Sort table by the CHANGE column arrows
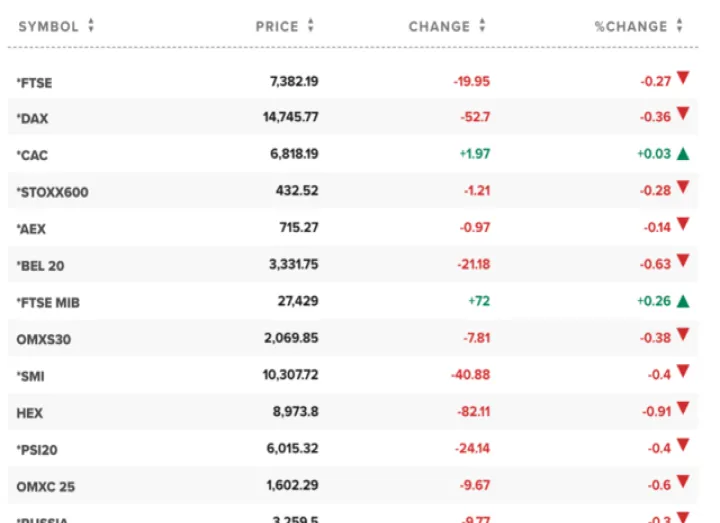720x523 pixels. (483, 27)
